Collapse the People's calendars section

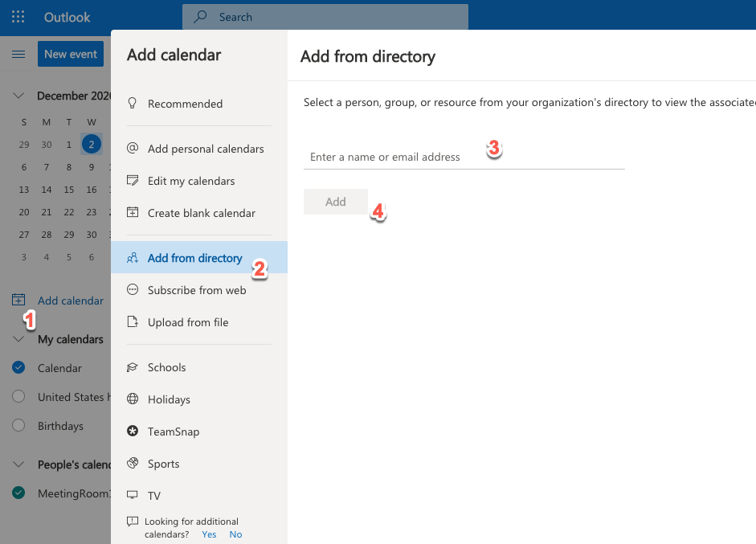18,464
